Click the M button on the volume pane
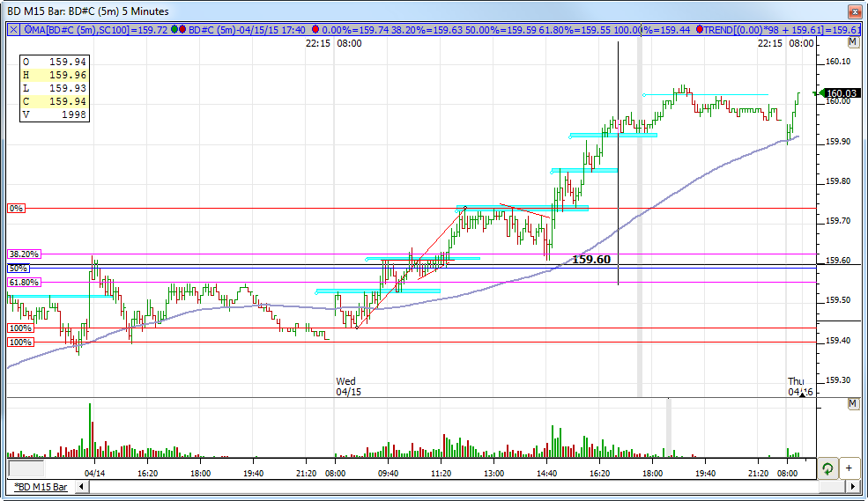 pos(853,404)
